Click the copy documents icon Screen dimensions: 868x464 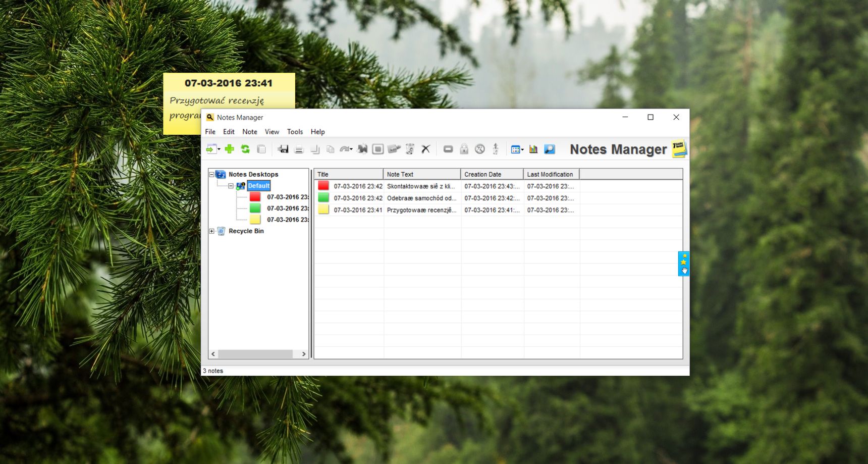tap(331, 149)
